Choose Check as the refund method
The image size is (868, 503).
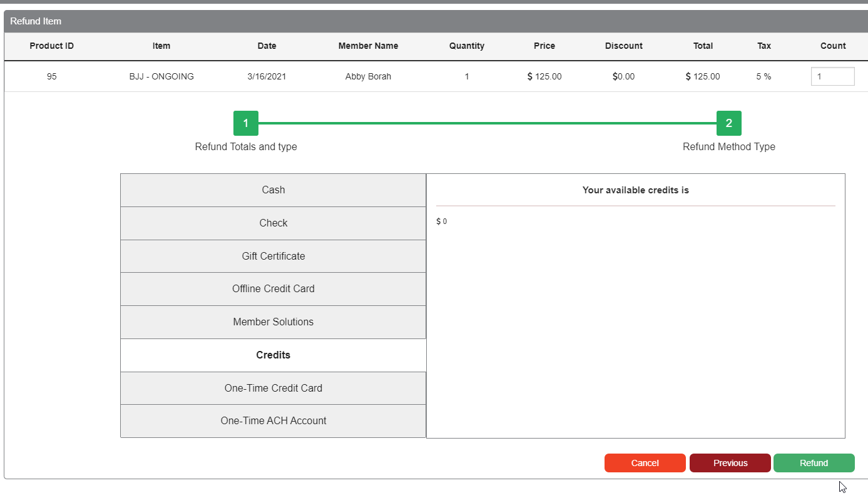click(273, 223)
